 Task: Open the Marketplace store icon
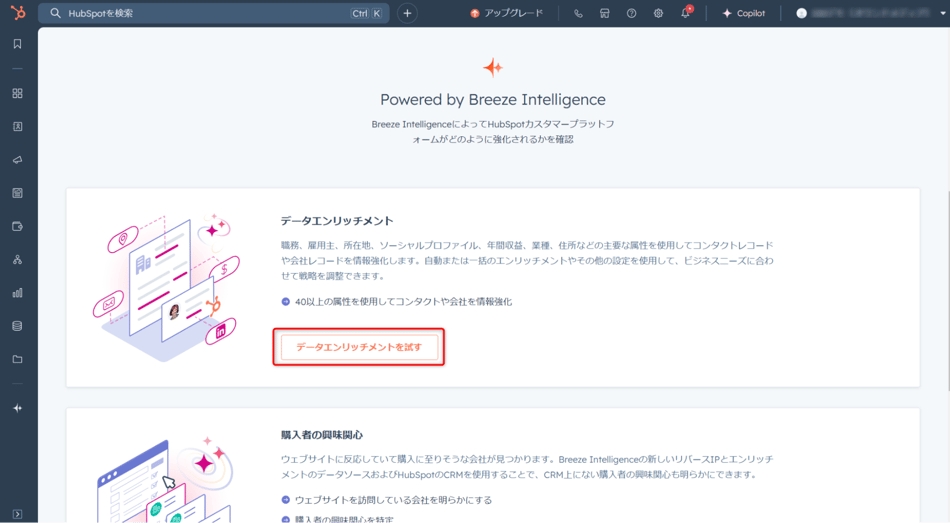(605, 13)
